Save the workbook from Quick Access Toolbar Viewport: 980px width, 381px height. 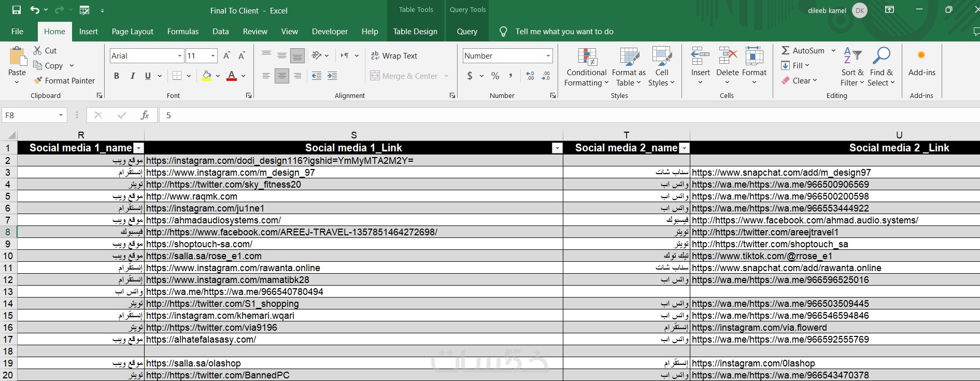tap(17, 10)
